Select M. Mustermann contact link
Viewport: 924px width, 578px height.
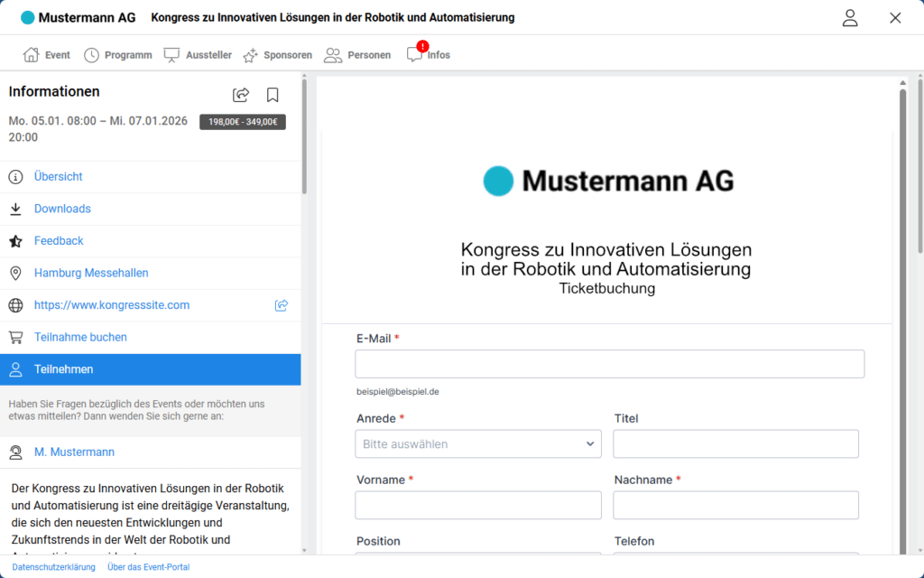click(74, 452)
